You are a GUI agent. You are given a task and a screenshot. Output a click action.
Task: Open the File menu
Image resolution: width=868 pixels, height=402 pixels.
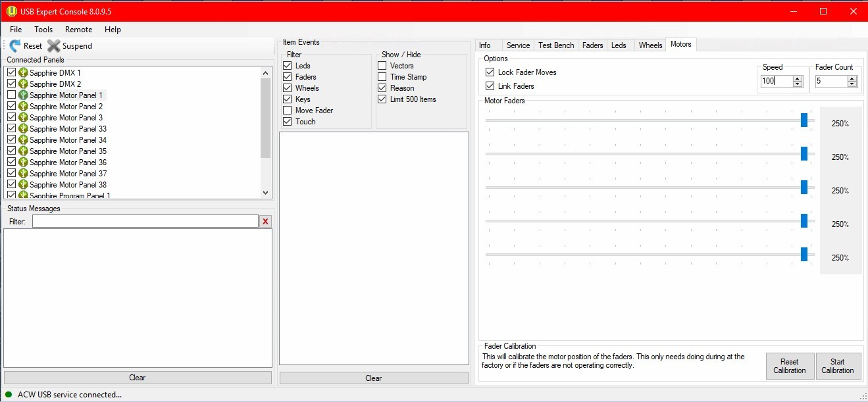click(16, 30)
